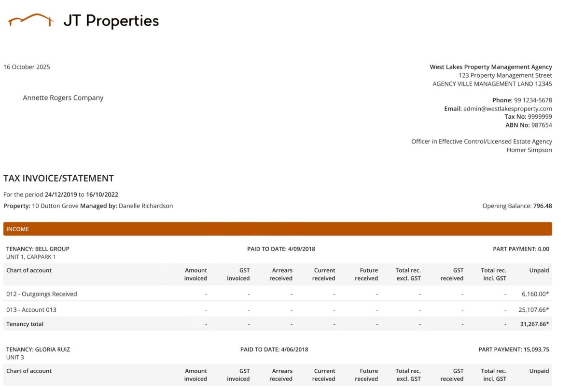
Task: Click the TENANCY: BELL GROUP label
Action: click(38, 249)
